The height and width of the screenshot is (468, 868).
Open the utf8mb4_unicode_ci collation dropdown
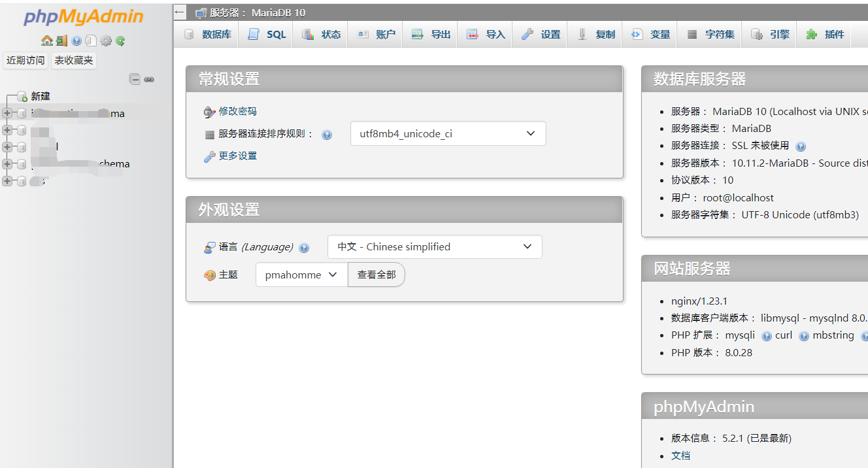pos(448,133)
